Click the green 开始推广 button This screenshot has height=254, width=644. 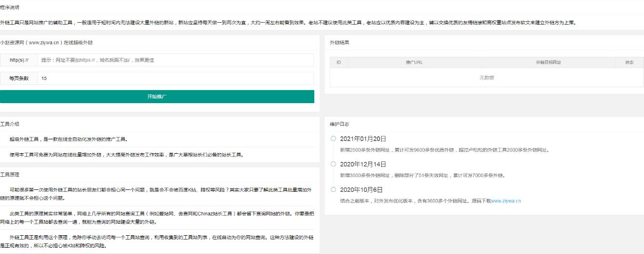(157, 96)
